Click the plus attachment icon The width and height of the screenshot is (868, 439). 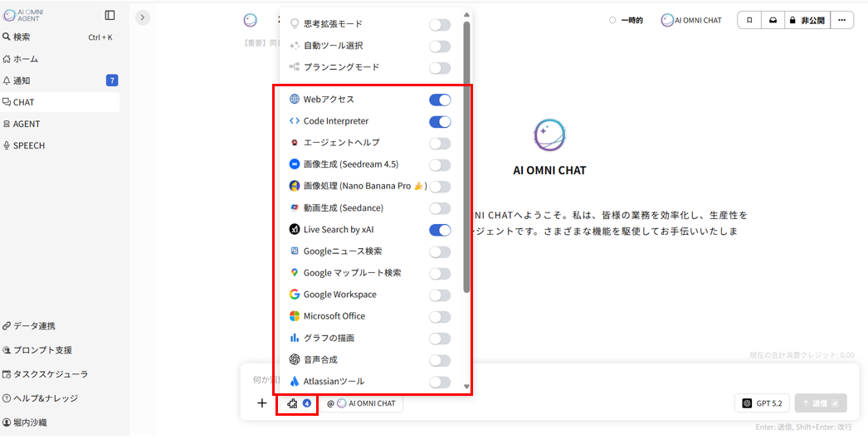[262, 403]
